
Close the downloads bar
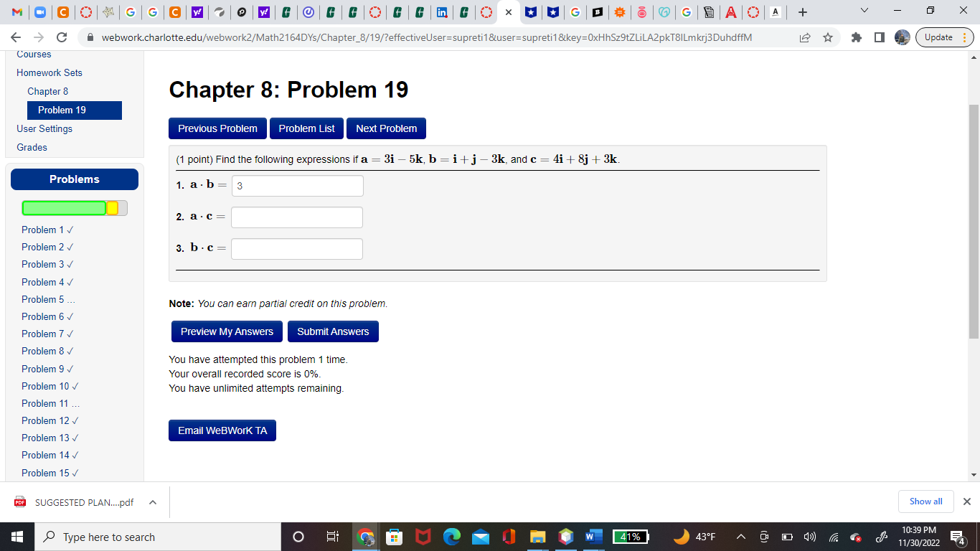click(x=966, y=501)
